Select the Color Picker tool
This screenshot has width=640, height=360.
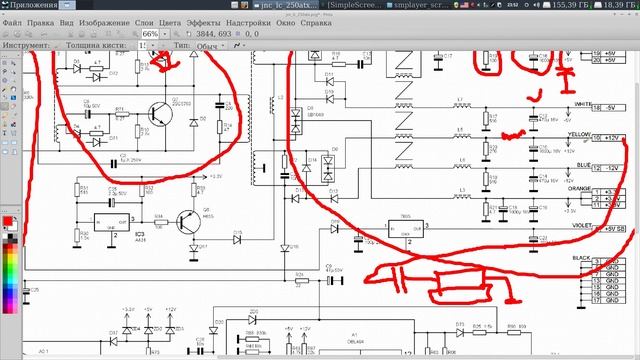[x=13, y=115]
